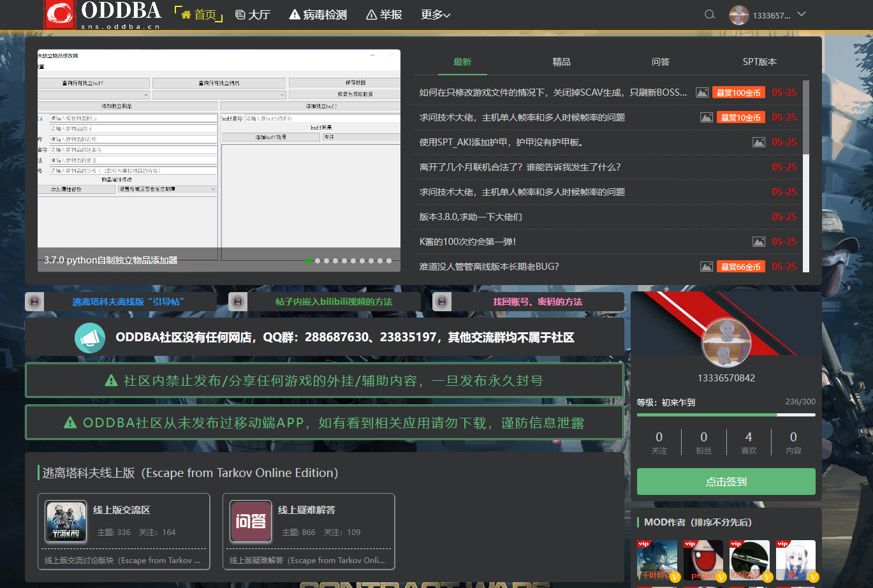873x588 pixels.
Task: Open the 线上版交流区 forum
Action: point(122,510)
